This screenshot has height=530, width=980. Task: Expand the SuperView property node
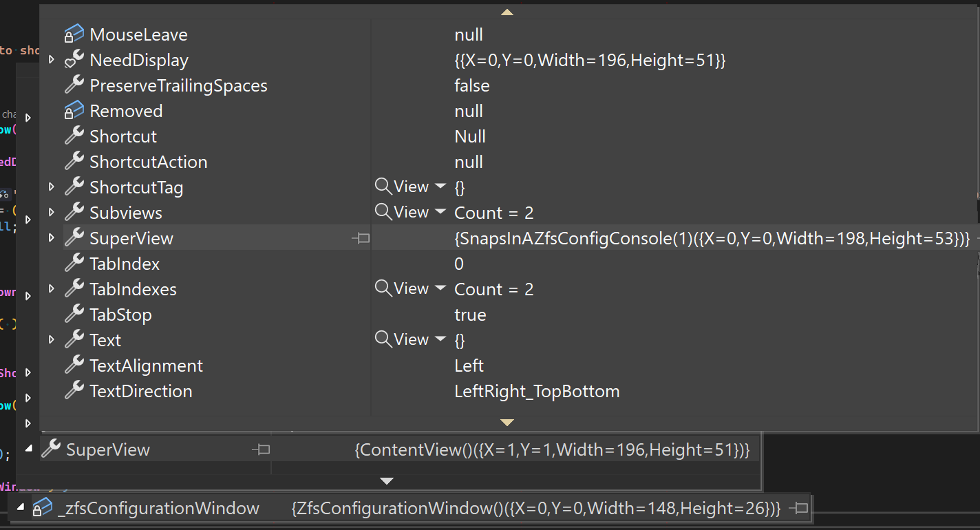tap(52, 237)
